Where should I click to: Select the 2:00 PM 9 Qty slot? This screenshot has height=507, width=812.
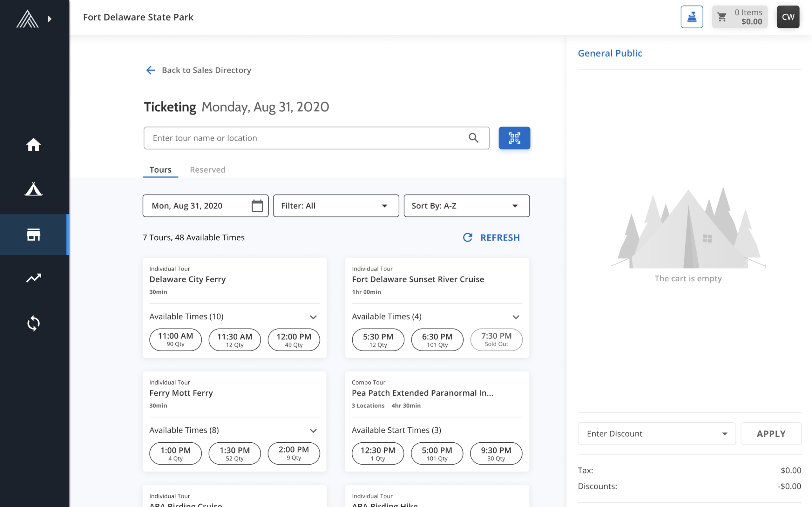294,453
